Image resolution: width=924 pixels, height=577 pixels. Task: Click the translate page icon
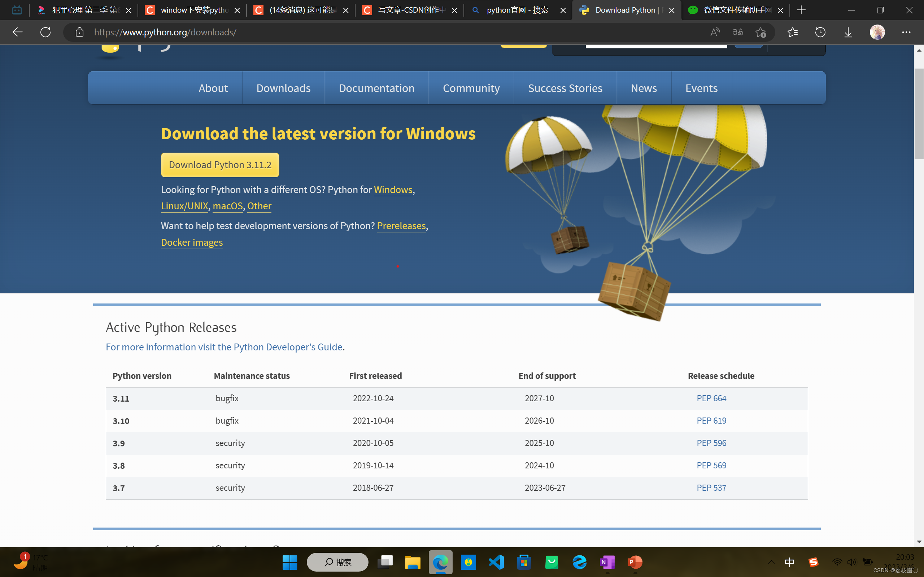click(x=737, y=32)
